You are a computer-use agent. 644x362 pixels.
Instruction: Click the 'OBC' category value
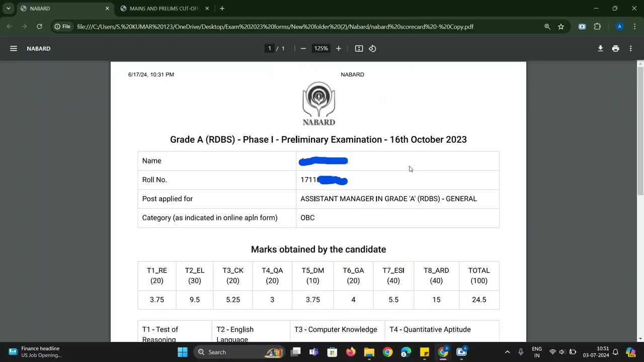click(307, 218)
